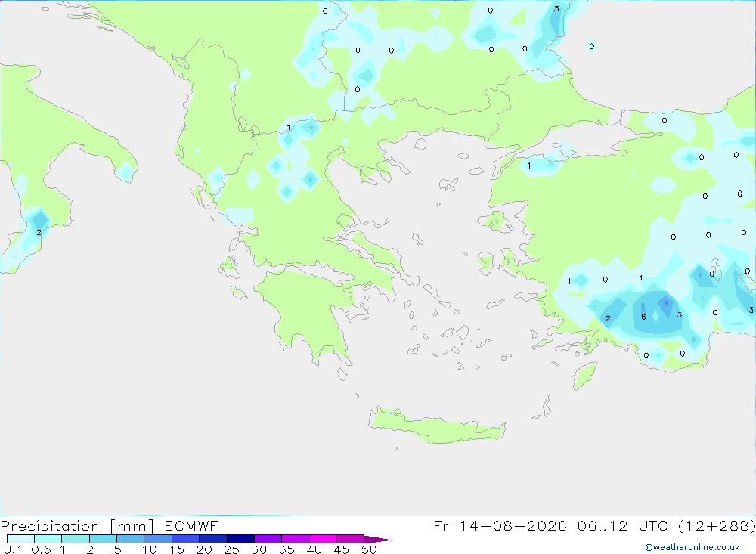Select the 1–2 mm legend color box
The image size is (756, 554).
76,539
